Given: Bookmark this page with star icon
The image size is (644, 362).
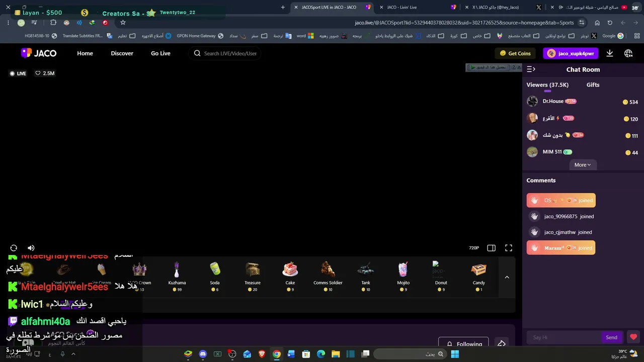Looking at the screenshot, I should 123,23.
